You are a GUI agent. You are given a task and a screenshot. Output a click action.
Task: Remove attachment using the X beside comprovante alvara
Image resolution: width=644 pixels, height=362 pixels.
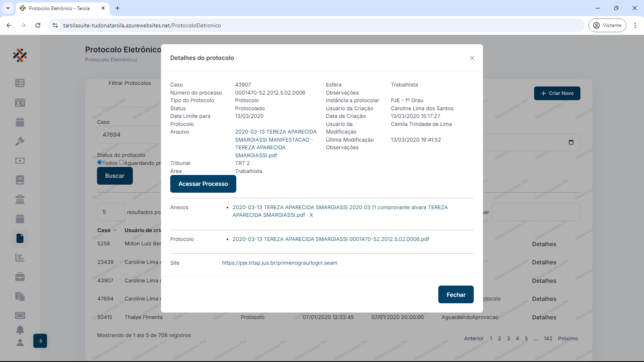(x=311, y=215)
